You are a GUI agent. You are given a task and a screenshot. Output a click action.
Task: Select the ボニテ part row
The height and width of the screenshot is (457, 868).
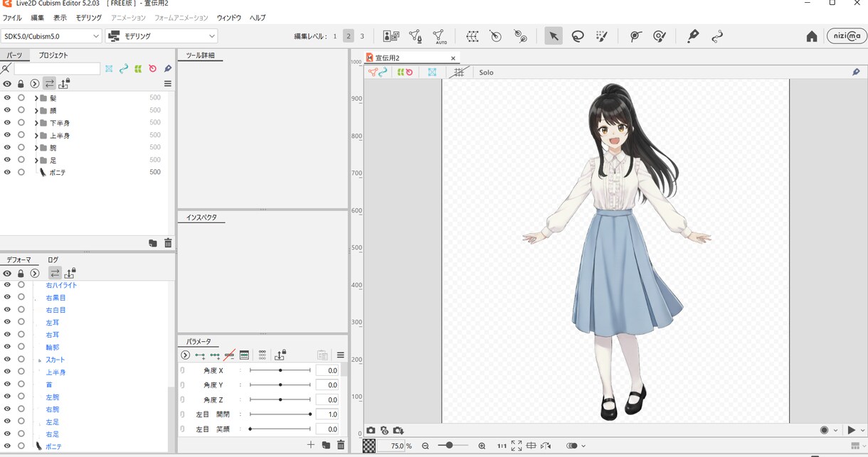tap(84, 172)
